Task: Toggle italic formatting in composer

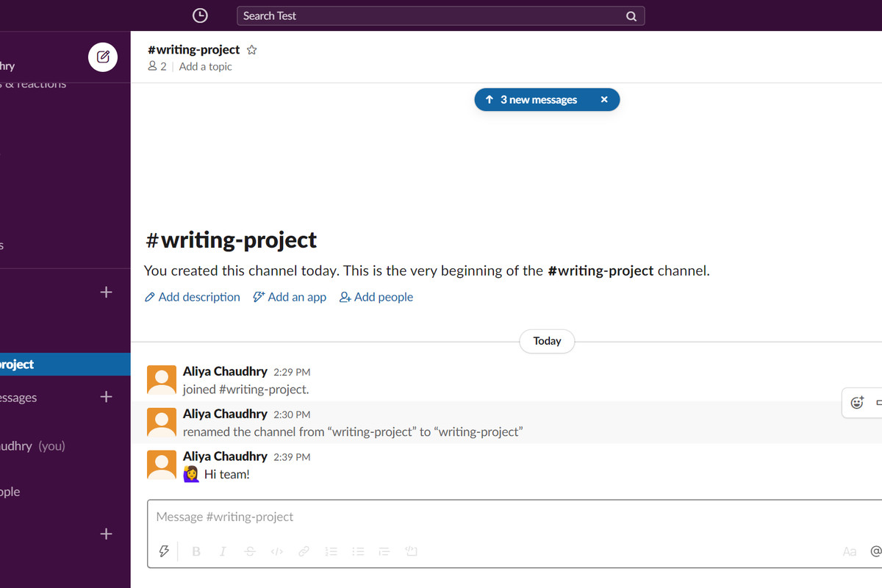Action: 223,551
